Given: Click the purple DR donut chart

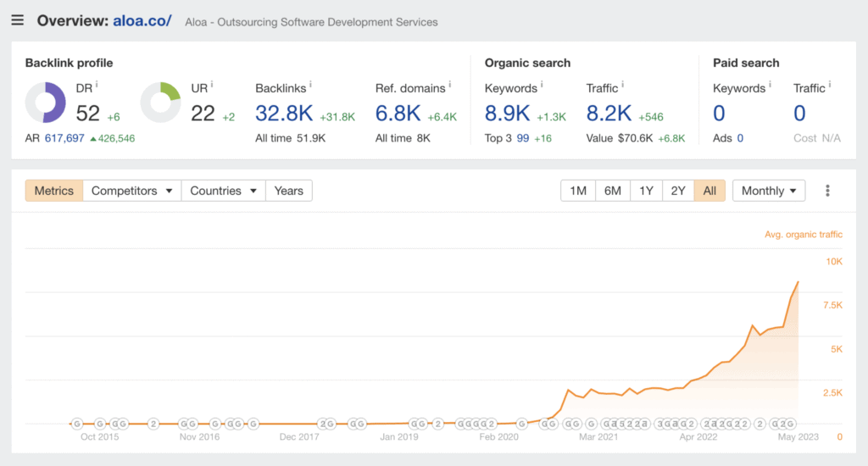Looking at the screenshot, I should pyautogui.click(x=46, y=103).
